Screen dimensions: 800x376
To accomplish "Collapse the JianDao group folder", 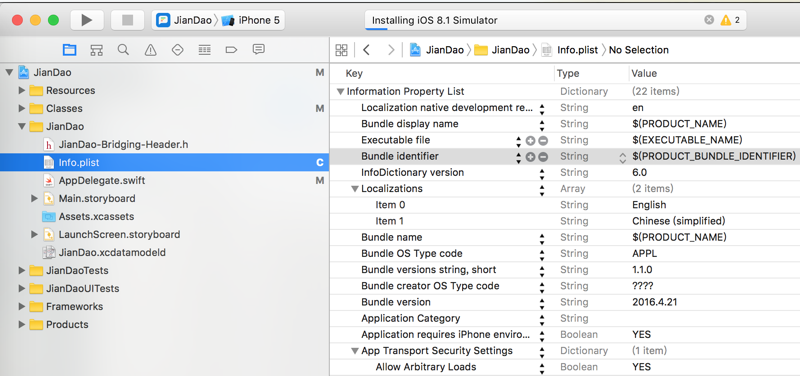I will (x=22, y=127).
